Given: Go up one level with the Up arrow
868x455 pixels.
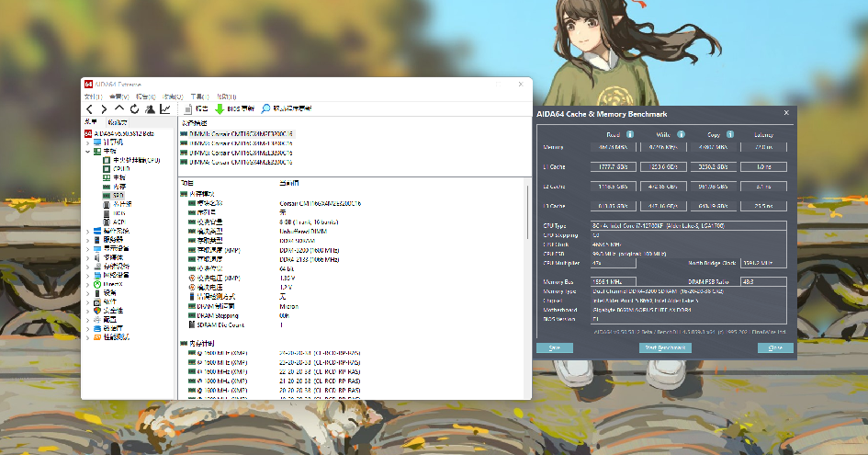Looking at the screenshot, I should (119, 108).
